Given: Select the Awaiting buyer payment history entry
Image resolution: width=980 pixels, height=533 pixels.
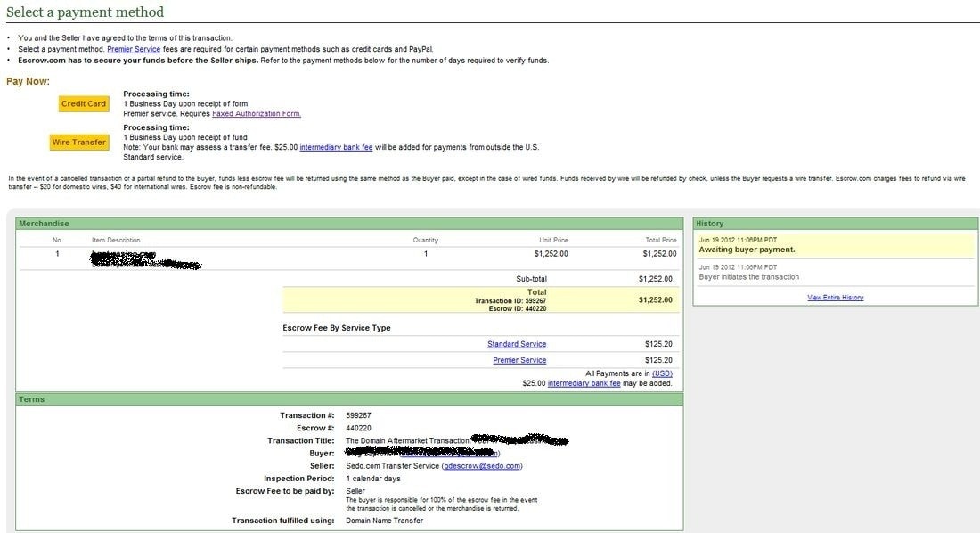Looking at the screenshot, I should click(747, 250).
